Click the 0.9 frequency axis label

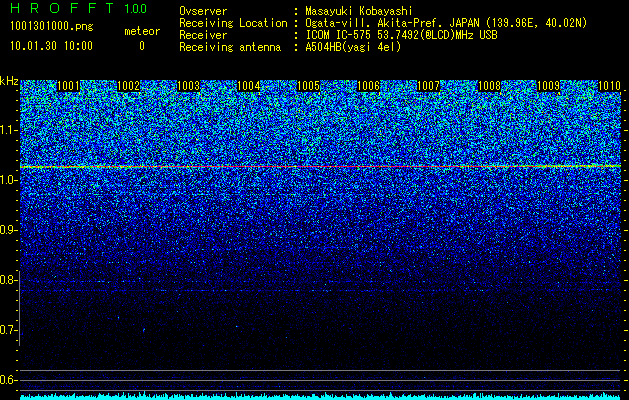[8, 230]
